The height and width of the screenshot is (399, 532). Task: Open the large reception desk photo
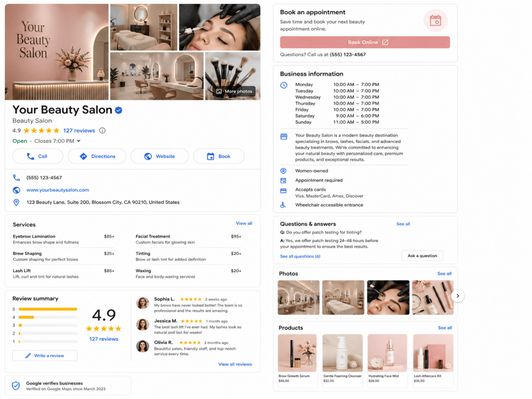click(x=57, y=52)
